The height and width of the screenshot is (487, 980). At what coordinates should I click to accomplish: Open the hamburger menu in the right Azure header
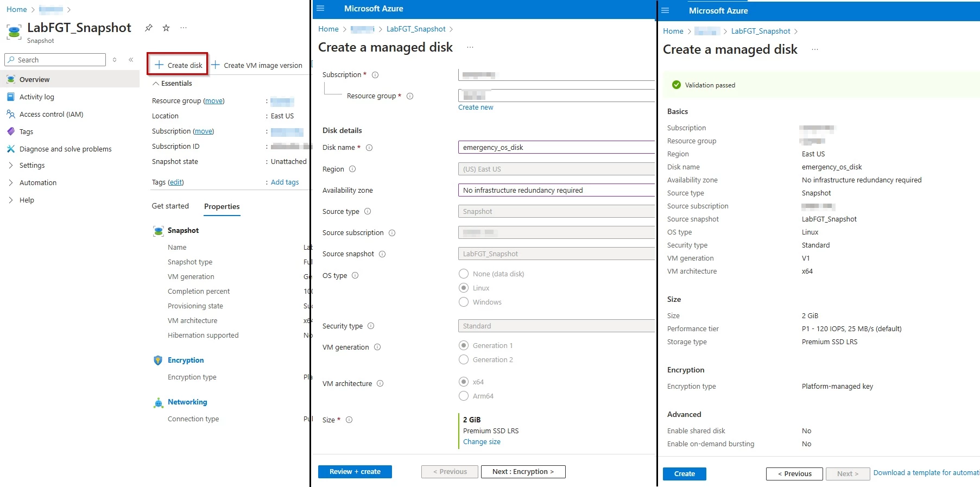click(665, 10)
